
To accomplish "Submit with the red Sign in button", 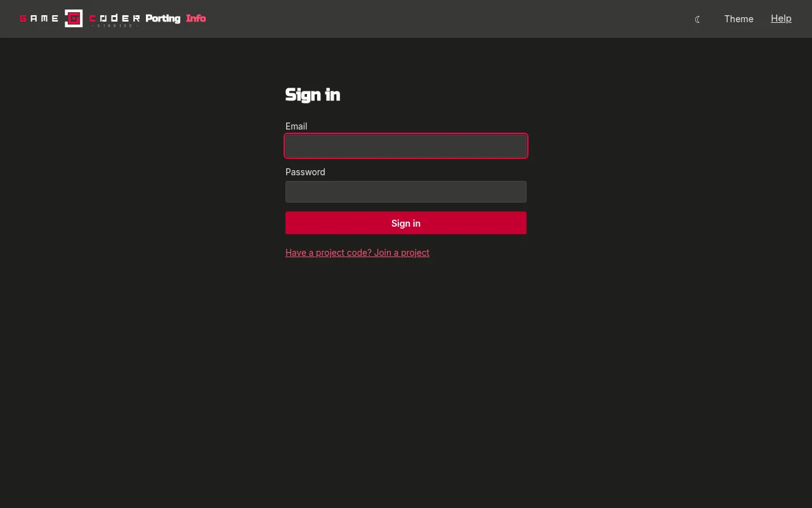I will tap(406, 223).
